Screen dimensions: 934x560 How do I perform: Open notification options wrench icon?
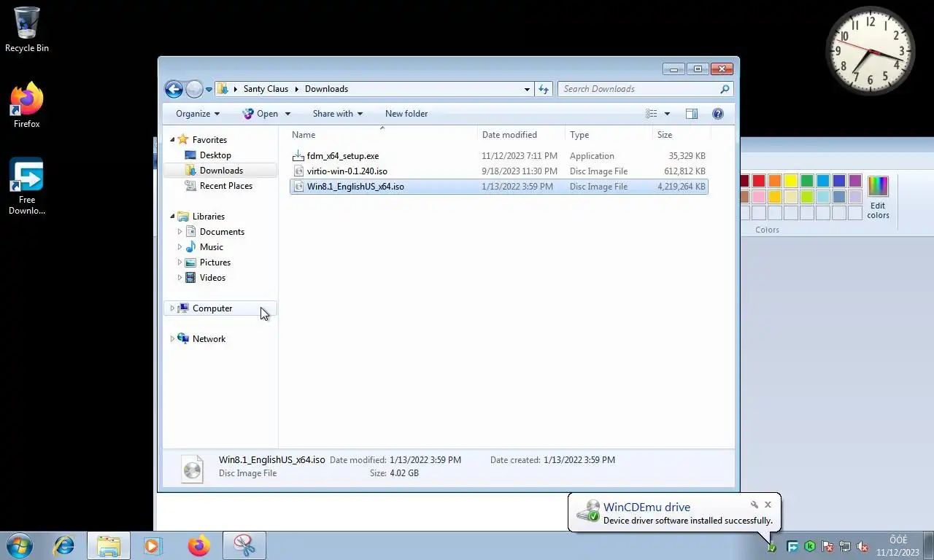point(754,505)
